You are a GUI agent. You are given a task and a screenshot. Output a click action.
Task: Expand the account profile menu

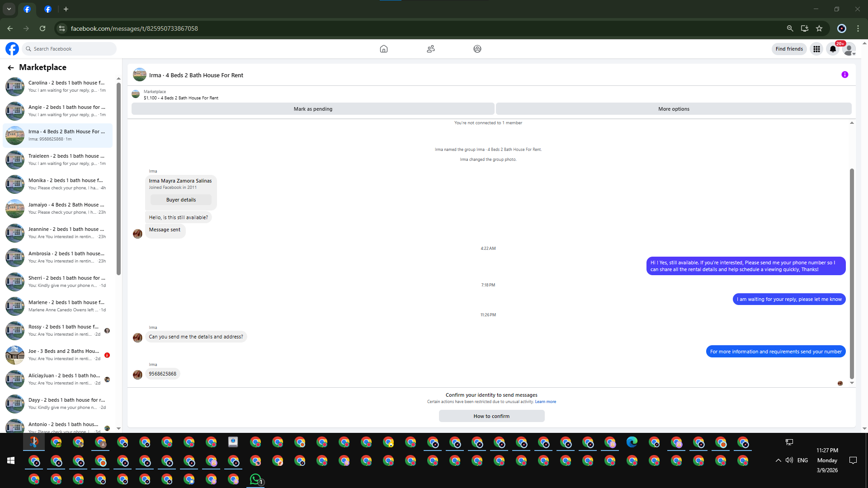[x=849, y=49]
